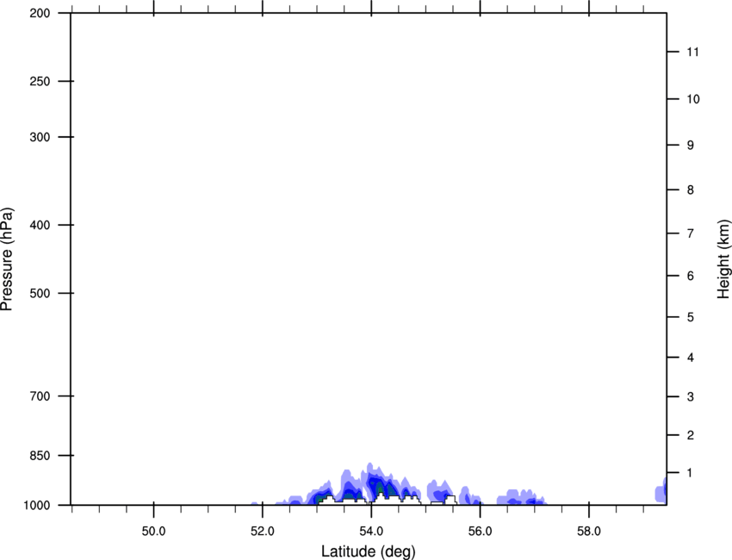The image size is (732, 560).
Task: Click the 11 km height label
Action: point(693,52)
